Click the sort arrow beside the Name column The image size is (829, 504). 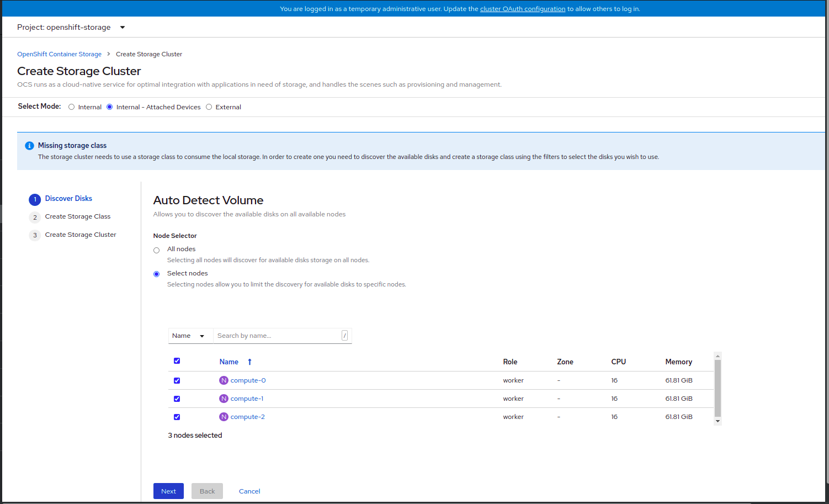249,362
